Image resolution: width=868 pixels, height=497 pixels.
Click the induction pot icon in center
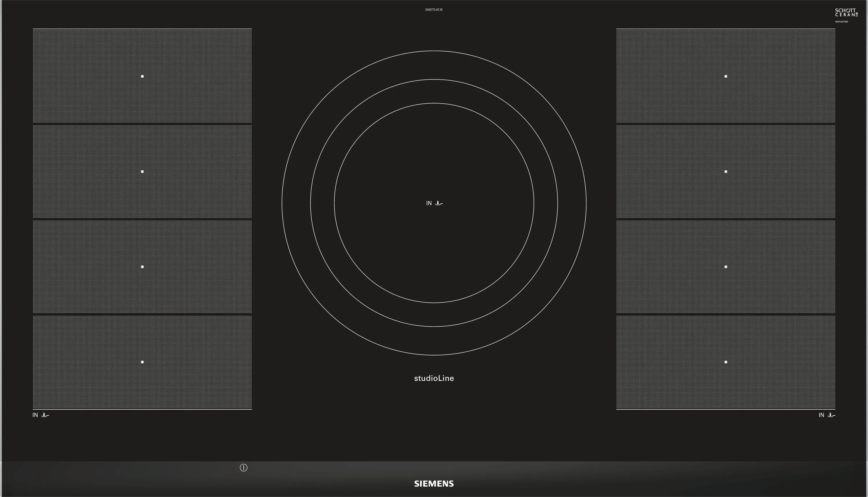439,203
